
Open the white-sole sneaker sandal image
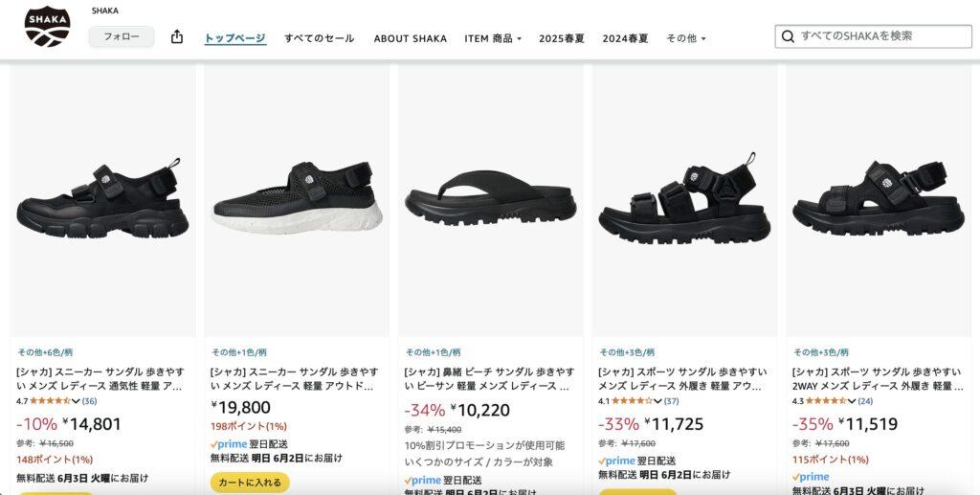point(297,199)
